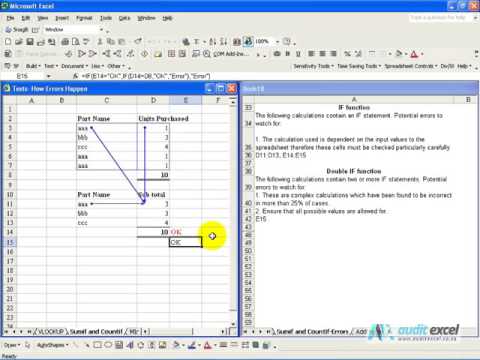Click the Font Color icon in Drawing toolbar
The height and width of the screenshot is (360, 480).
(207, 345)
